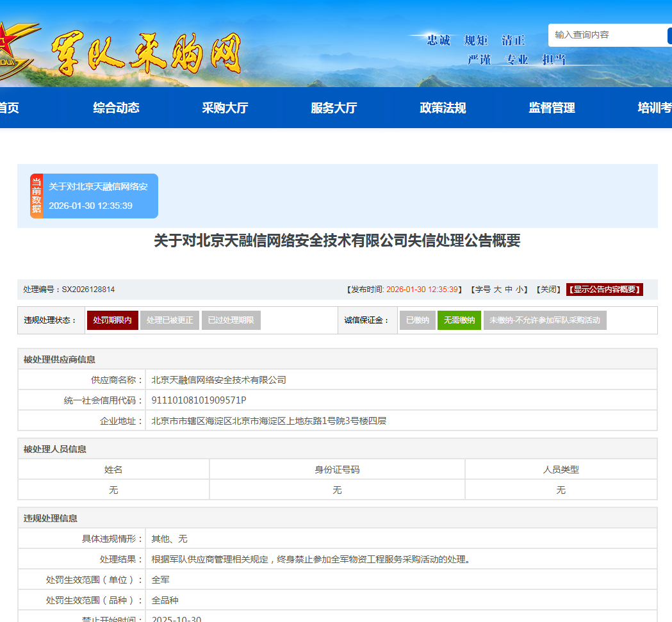Select the 无需缴纳 deposit status
This screenshot has height=622, width=672.
tap(459, 320)
